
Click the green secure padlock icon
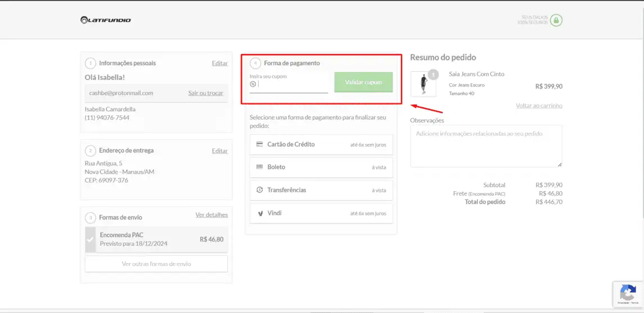pyautogui.click(x=556, y=20)
